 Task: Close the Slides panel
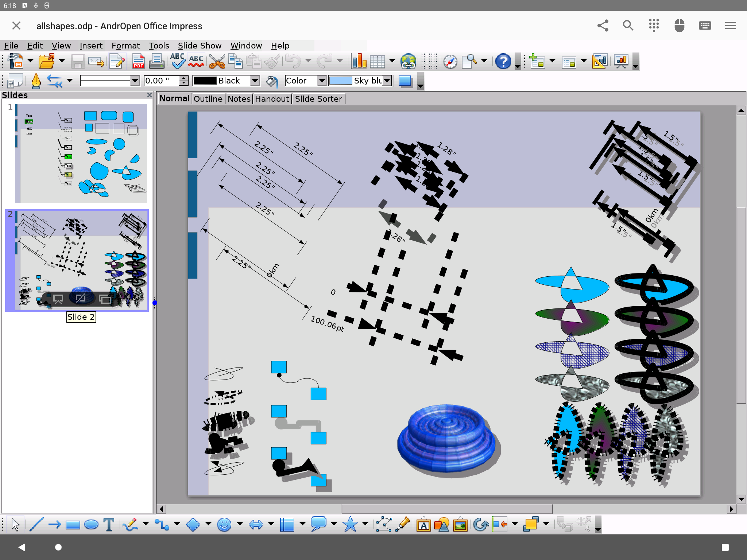tap(149, 95)
